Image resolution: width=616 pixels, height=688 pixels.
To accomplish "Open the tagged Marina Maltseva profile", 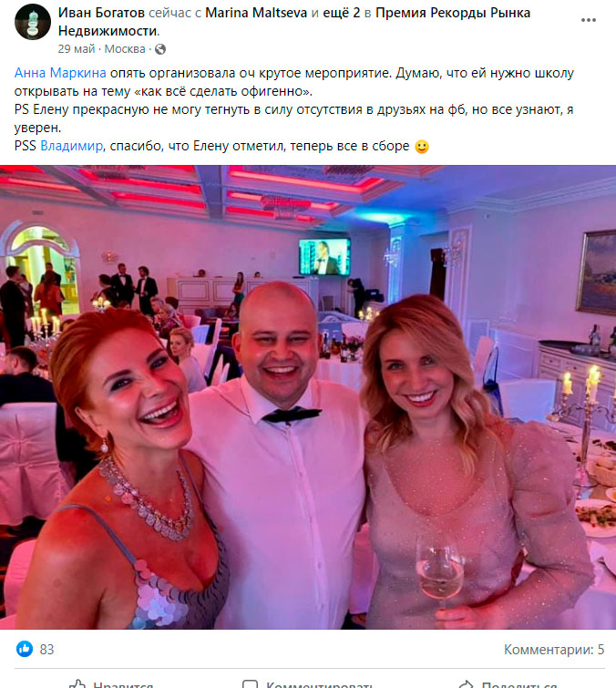I will pyautogui.click(x=256, y=13).
